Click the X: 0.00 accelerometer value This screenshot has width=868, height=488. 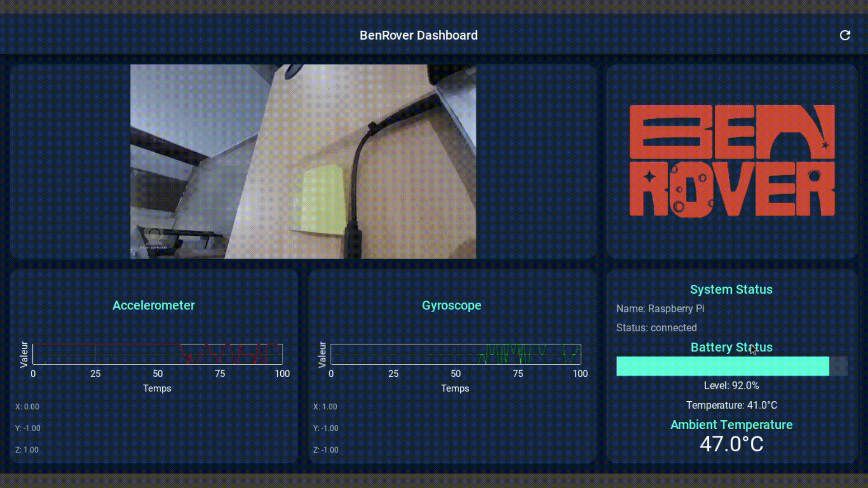tap(28, 406)
